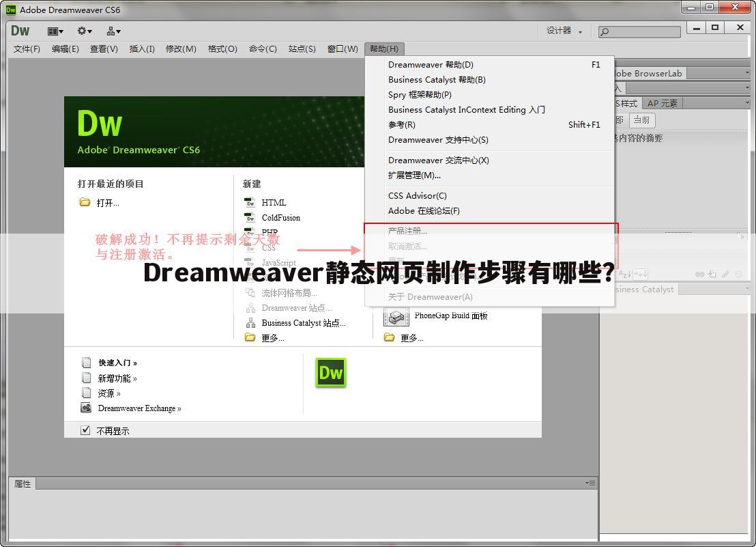756x547 pixels.
Task: Click the 更多 folder icon under 新建
Action: [x=250, y=337]
